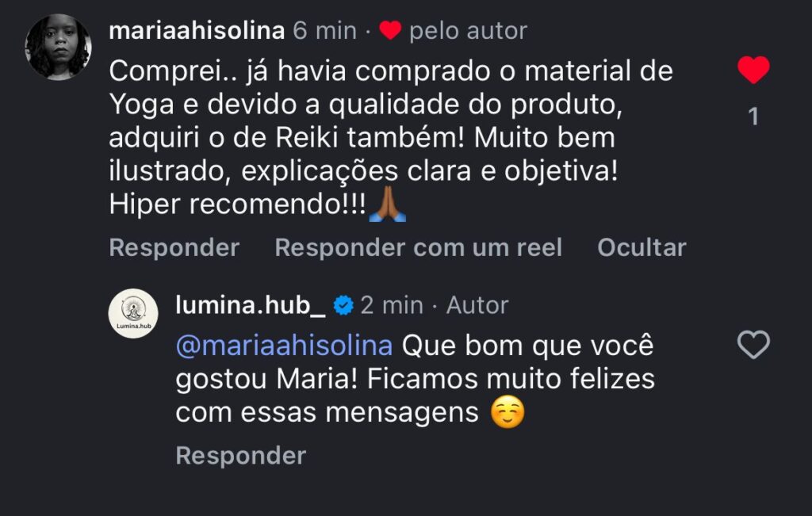Click the blue @mariaahisolina mention in the reply
Screen dimensions: 812x516
click(284, 347)
